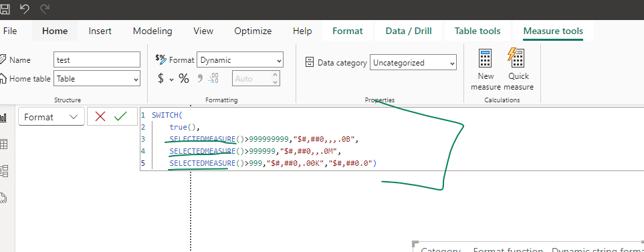The height and width of the screenshot is (252, 644).
Task: Click the Undo arrow icon
Action: pyautogui.click(x=25, y=9)
